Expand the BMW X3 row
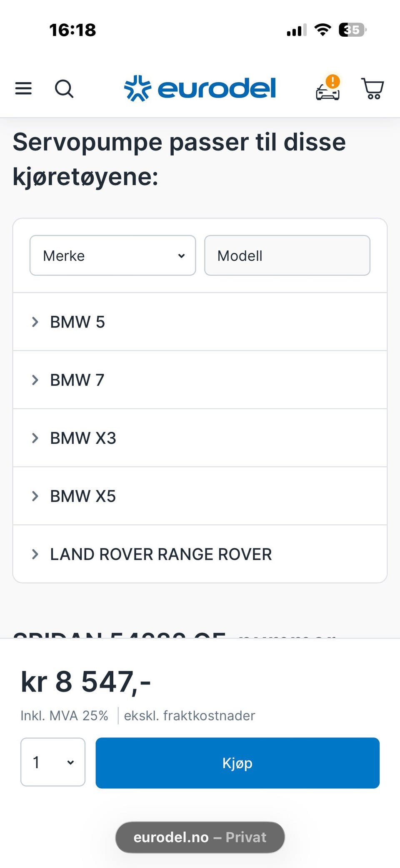 pos(200,438)
